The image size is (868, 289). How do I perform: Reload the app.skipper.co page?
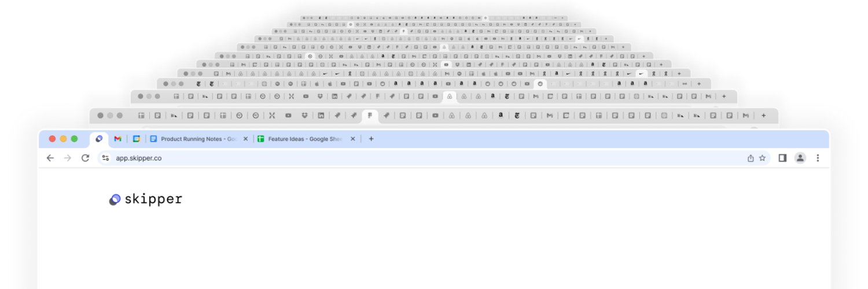click(x=85, y=158)
